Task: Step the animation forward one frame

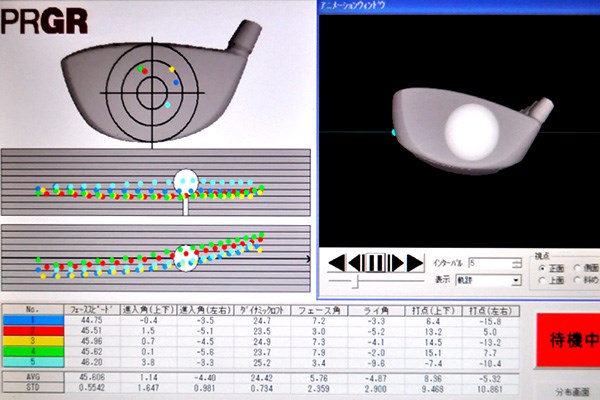Action: click(396, 263)
